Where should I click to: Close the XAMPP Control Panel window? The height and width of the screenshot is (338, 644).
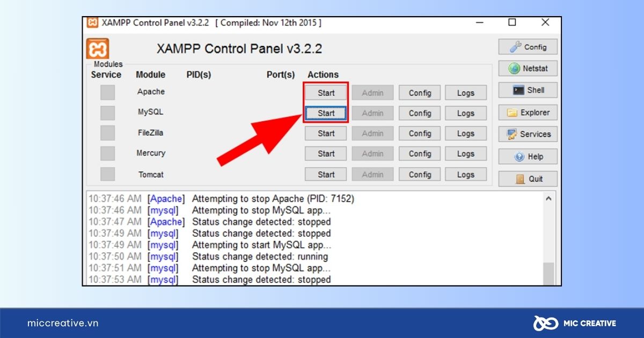545,23
